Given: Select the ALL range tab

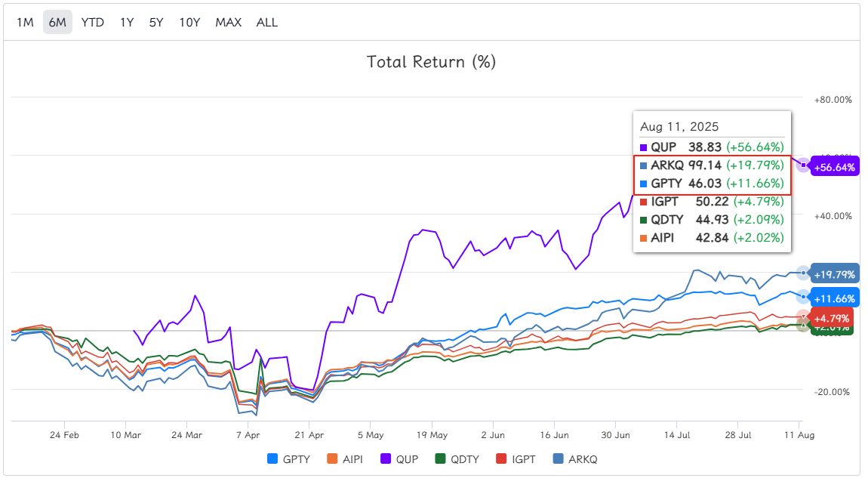Looking at the screenshot, I should (x=267, y=23).
